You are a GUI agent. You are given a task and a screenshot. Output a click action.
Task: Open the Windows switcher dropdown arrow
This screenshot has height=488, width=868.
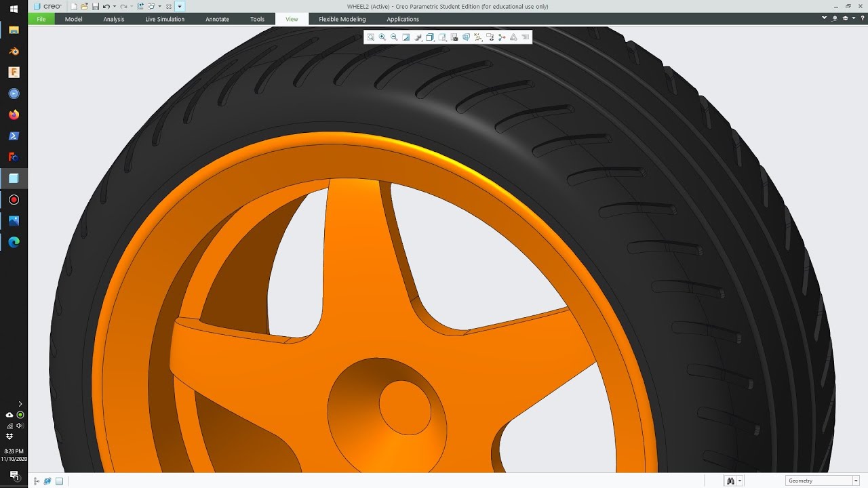(x=160, y=6)
